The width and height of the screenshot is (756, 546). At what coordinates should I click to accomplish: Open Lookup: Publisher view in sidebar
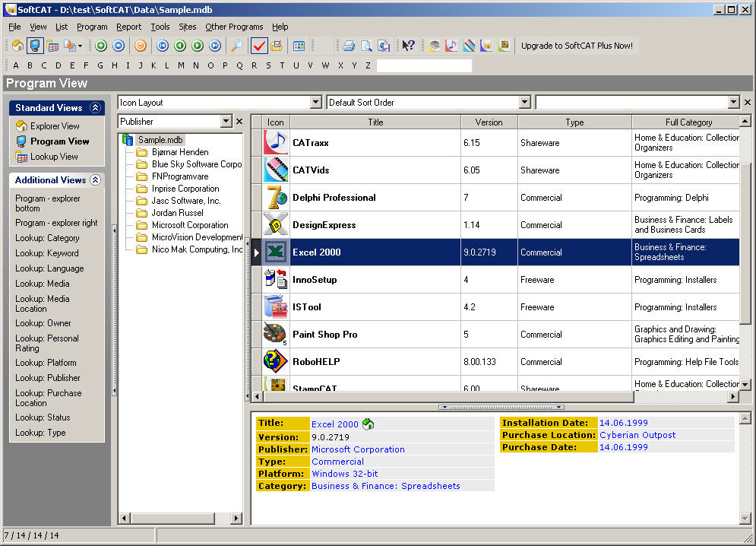[x=48, y=378]
